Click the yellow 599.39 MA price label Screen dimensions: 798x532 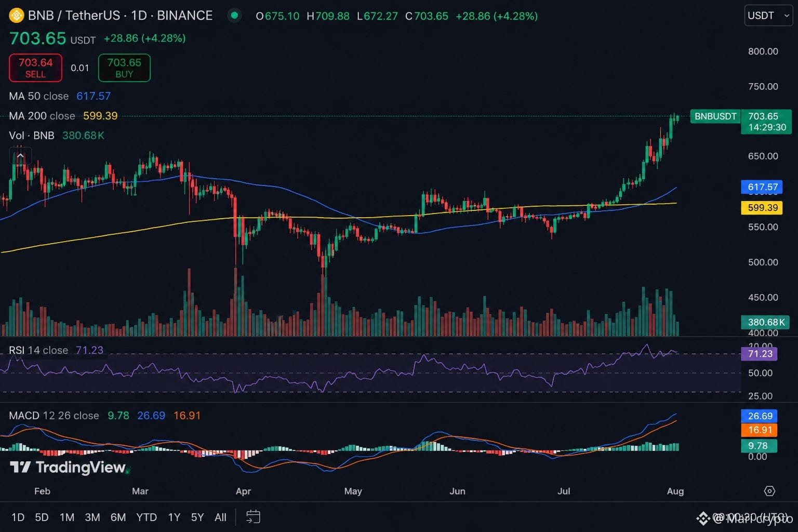763,208
